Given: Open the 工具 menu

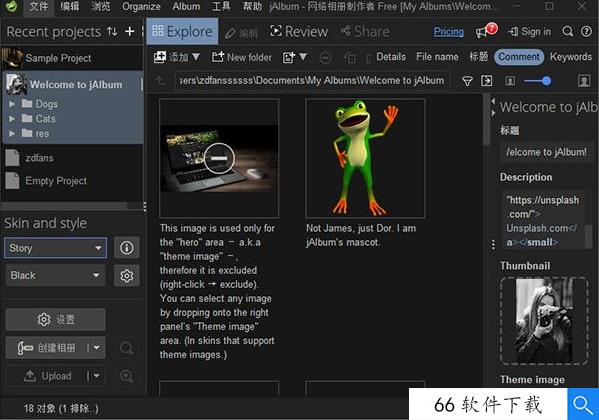Looking at the screenshot, I should coord(222,6).
